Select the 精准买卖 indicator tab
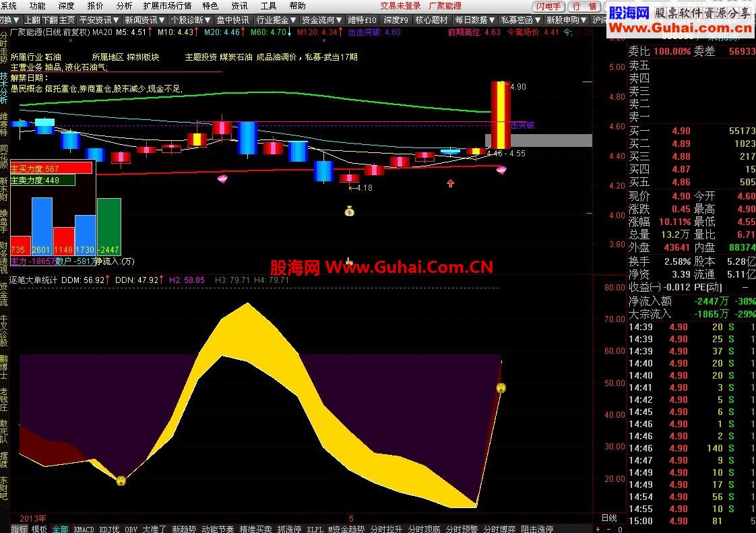756x533 pixels. (256, 529)
